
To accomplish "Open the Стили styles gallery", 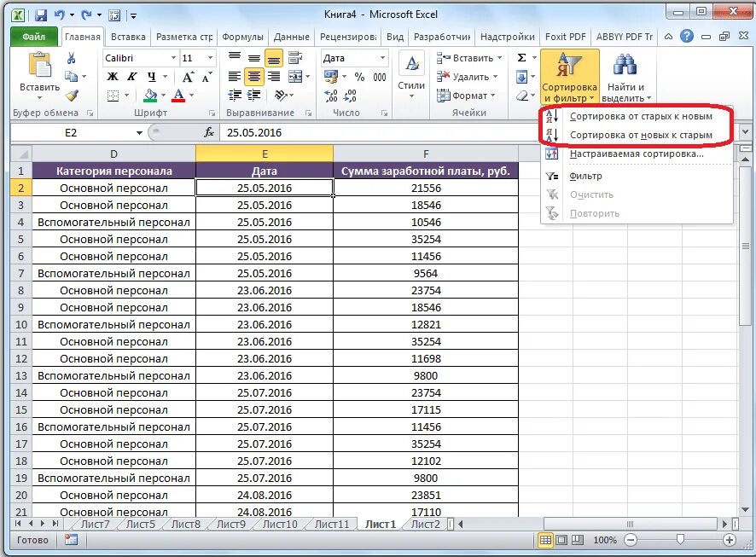I will [x=411, y=76].
